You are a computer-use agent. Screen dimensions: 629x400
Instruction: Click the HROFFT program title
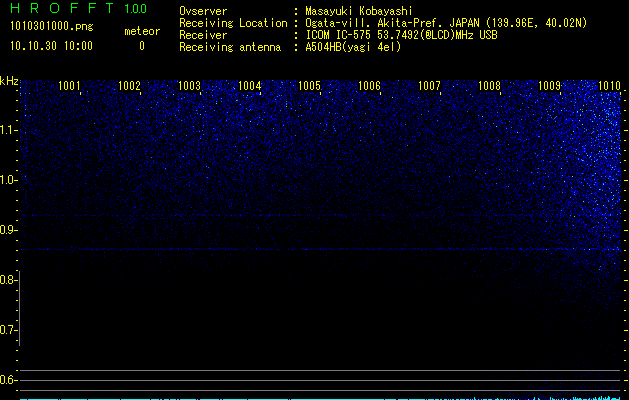pos(63,8)
